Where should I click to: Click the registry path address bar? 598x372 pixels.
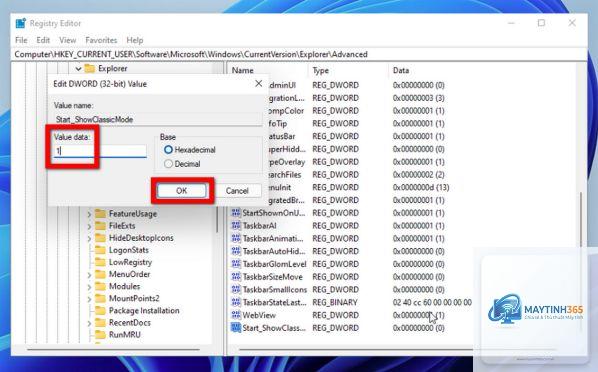[299, 55]
